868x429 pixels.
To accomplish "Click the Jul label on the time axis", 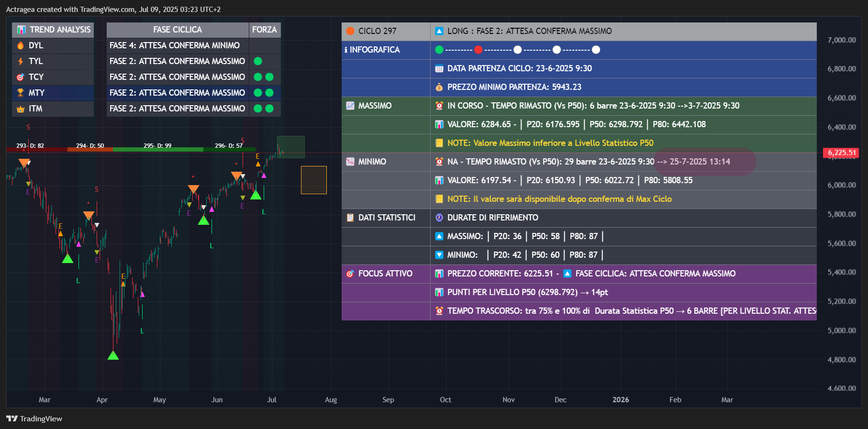I will pos(272,400).
